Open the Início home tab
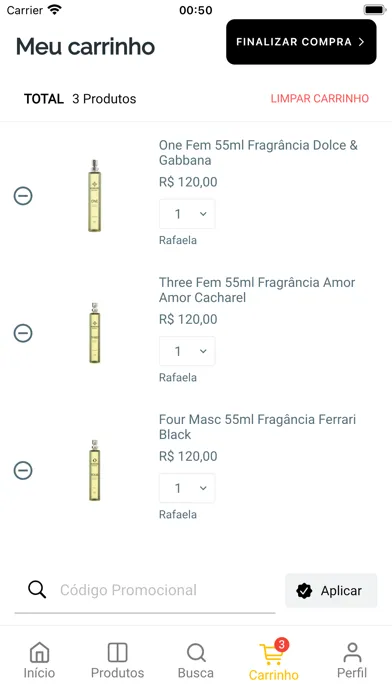 (39, 660)
